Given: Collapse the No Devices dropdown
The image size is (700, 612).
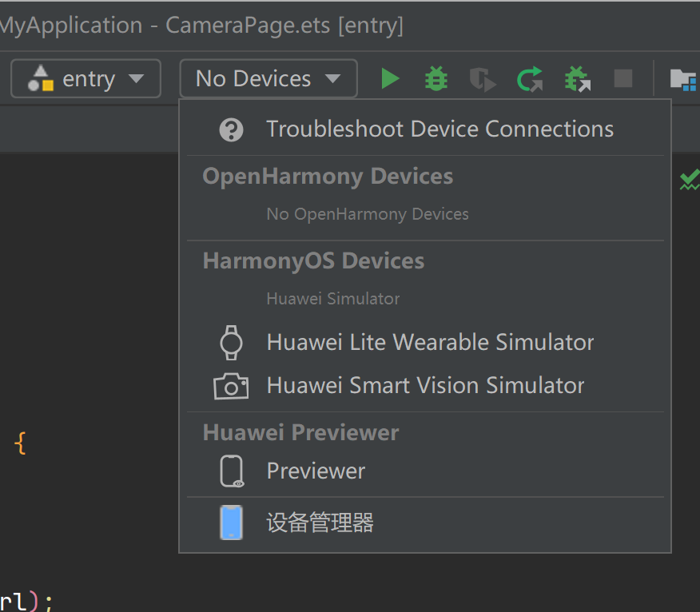Looking at the screenshot, I should [x=268, y=78].
